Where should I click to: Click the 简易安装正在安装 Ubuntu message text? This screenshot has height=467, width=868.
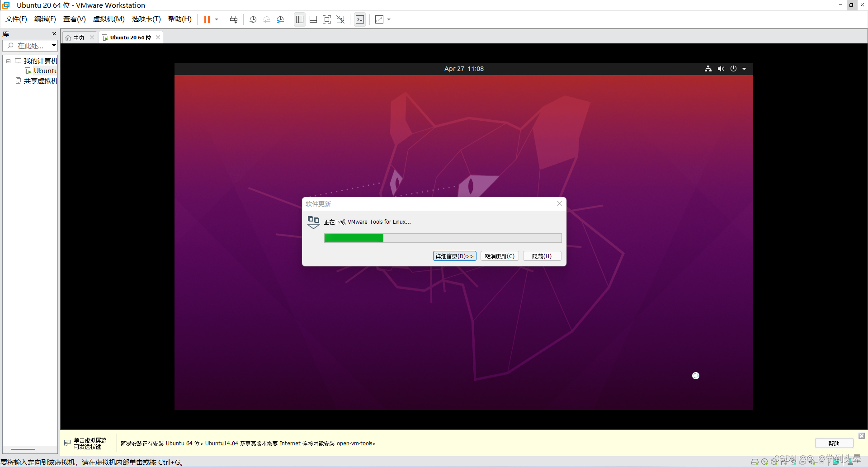[x=248, y=443]
